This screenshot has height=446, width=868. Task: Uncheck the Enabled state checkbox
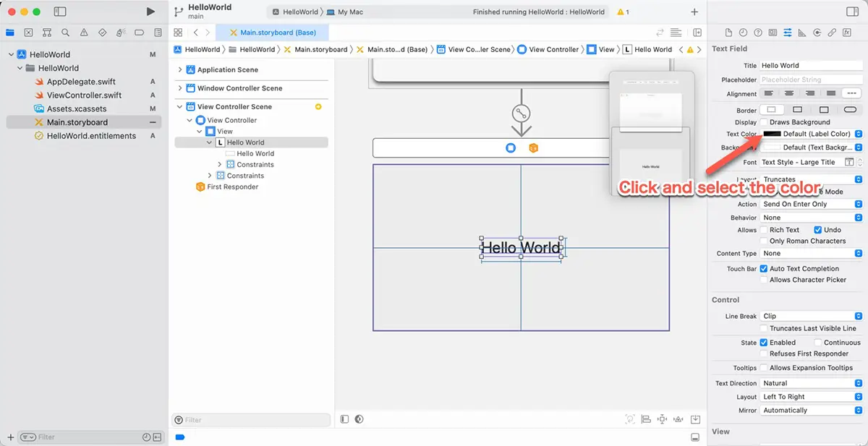tap(764, 343)
